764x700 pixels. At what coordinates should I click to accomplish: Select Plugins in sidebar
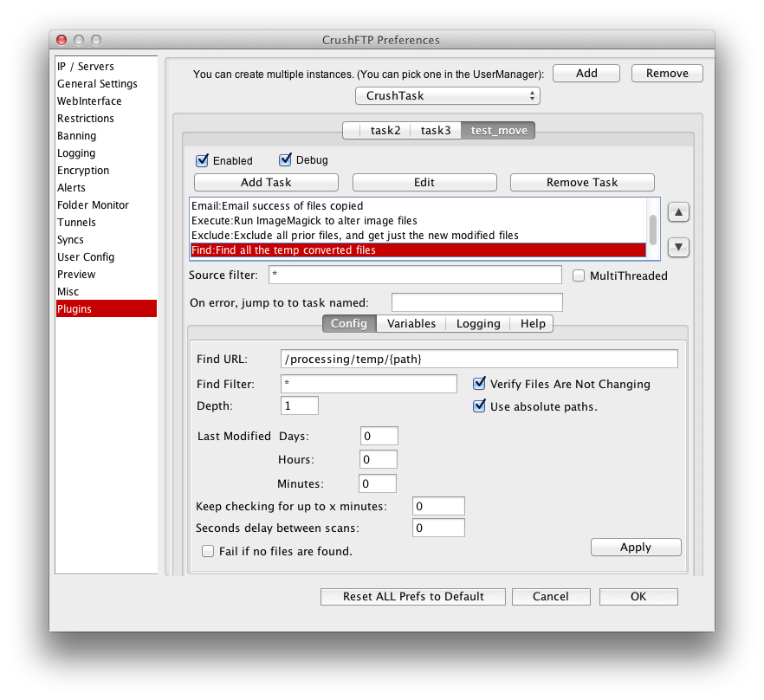coord(107,308)
